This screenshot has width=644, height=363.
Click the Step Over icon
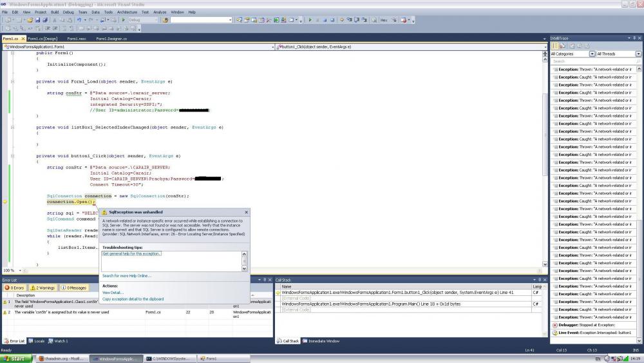tap(357, 20)
